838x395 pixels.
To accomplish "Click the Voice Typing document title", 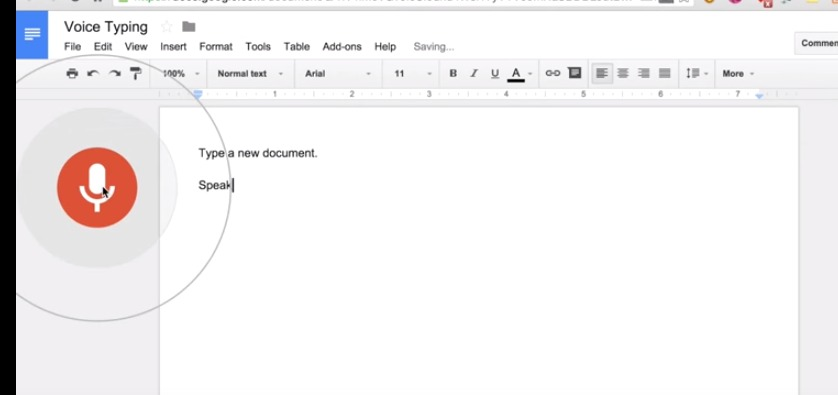I will [x=106, y=27].
